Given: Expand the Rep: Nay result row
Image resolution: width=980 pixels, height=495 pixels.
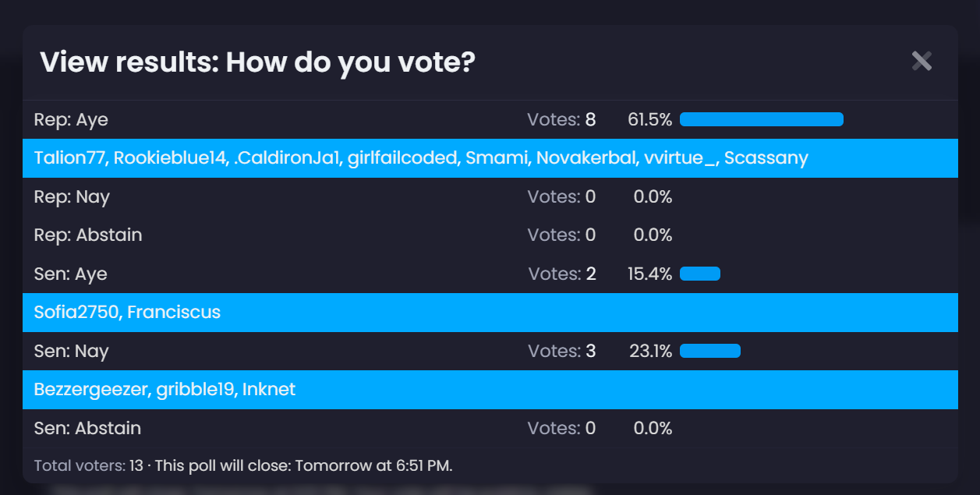Looking at the screenshot, I should click(x=72, y=197).
